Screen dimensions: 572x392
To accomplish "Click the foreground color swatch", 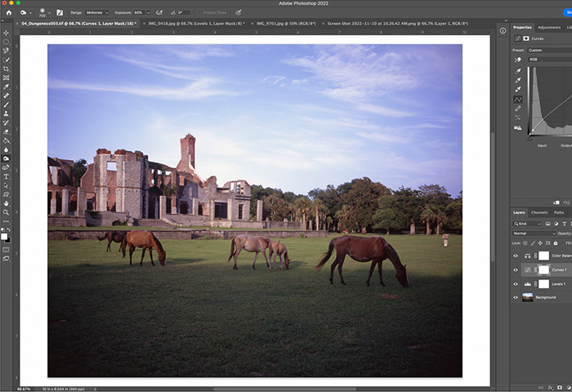I will (x=4, y=237).
